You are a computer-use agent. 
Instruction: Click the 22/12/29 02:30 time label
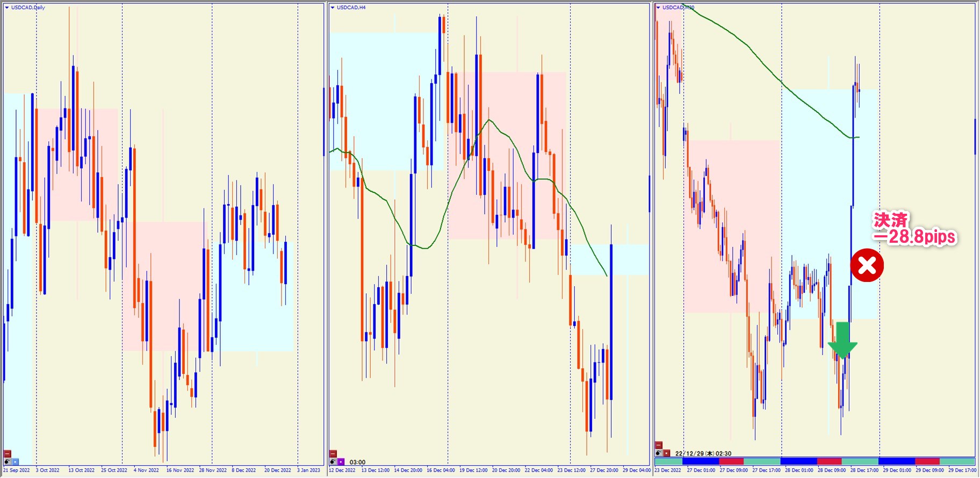pyautogui.click(x=703, y=453)
